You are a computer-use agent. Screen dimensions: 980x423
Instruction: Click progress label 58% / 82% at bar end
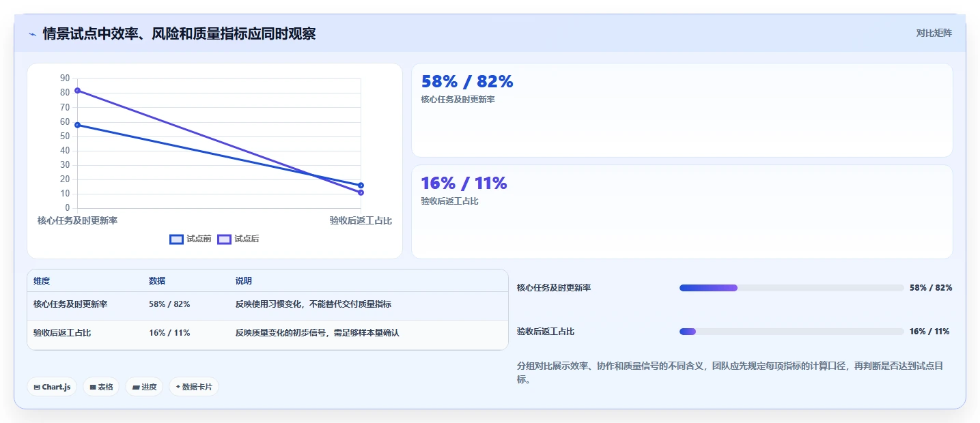[931, 288]
